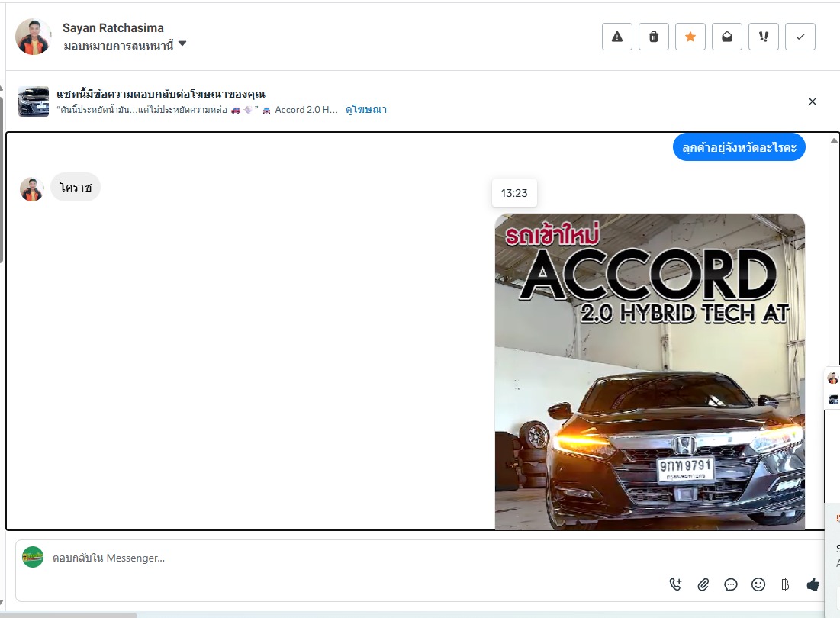Open payment request baht icon
This screenshot has width=840, height=618.
point(785,584)
